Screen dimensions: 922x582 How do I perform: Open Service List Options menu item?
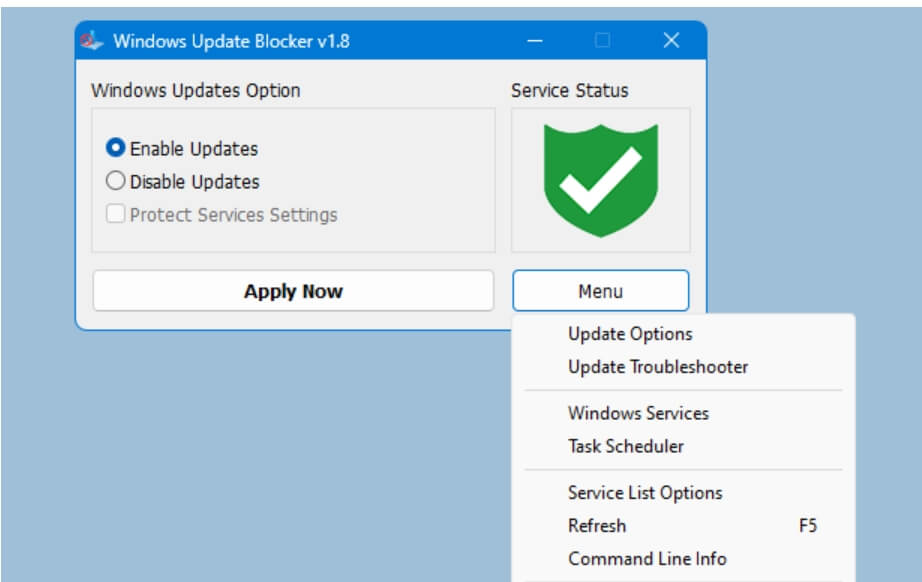pos(645,492)
